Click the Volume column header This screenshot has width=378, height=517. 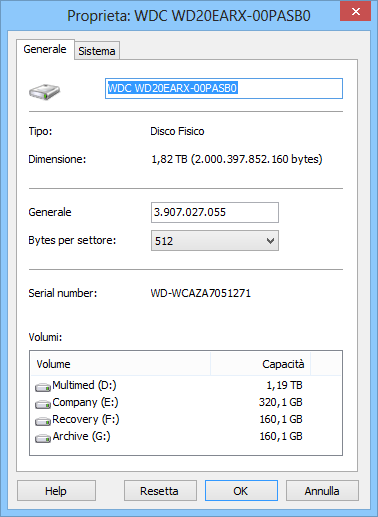[x=120, y=364]
